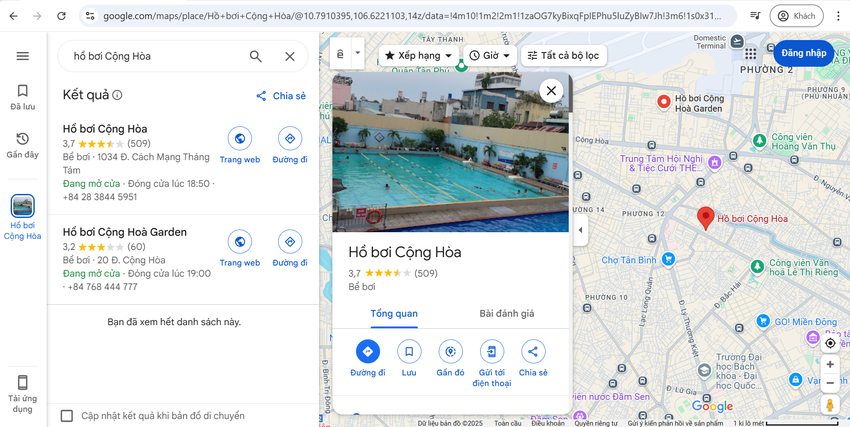The height and width of the screenshot is (427, 850).
Task: Open Gần đây recent history
Action: click(x=23, y=145)
